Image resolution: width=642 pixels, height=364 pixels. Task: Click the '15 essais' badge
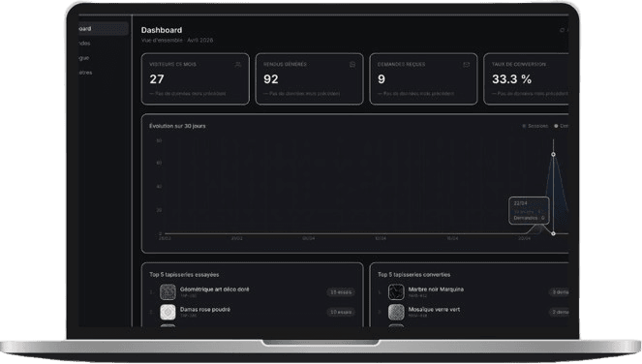pyautogui.click(x=341, y=292)
